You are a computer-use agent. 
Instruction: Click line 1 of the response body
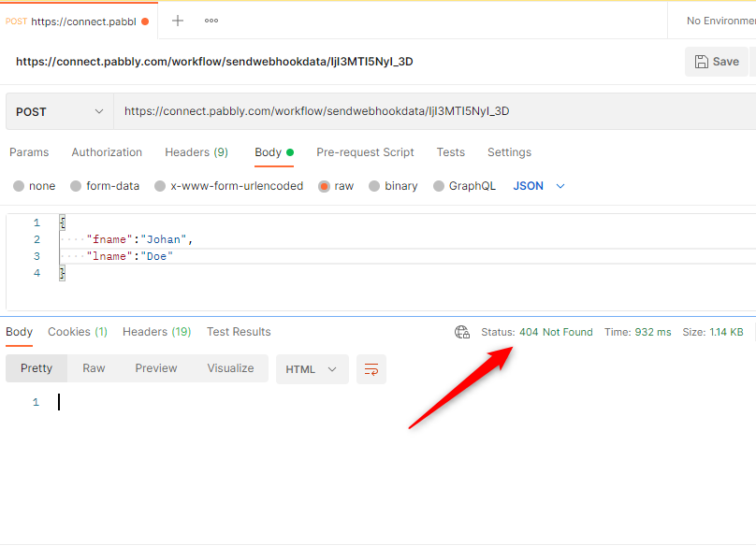click(59, 402)
